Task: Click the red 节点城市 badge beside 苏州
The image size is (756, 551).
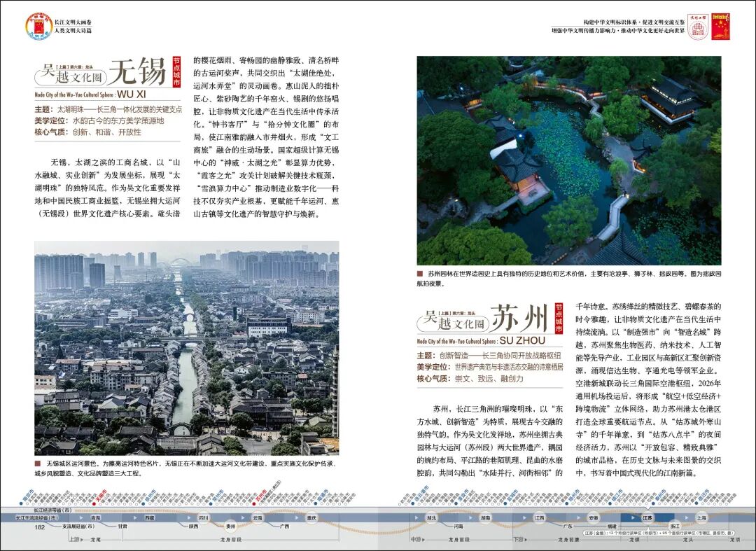Action: click(x=559, y=318)
